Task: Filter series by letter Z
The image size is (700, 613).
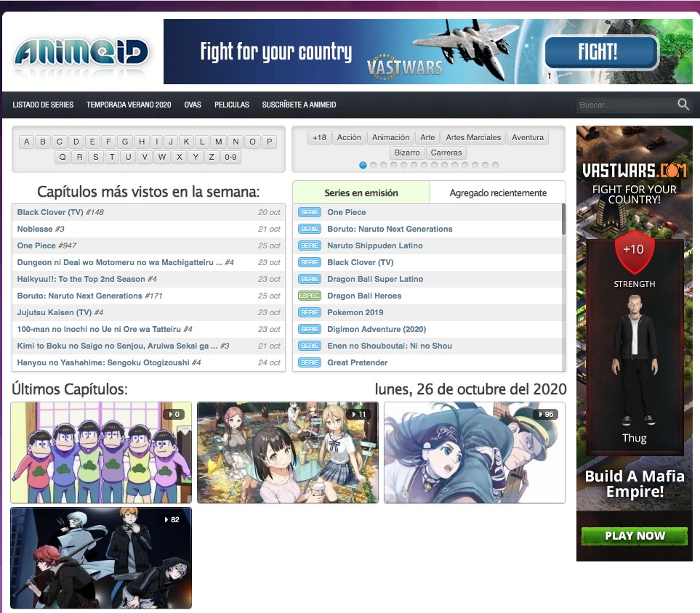Action: pyautogui.click(x=212, y=157)
